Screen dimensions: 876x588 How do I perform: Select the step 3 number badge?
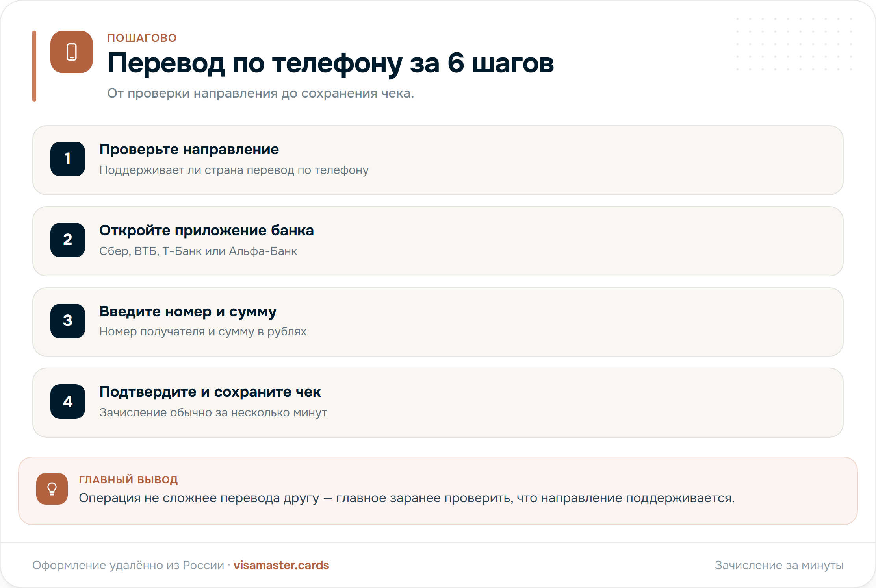pyautogui.click(x=68, y=321)
